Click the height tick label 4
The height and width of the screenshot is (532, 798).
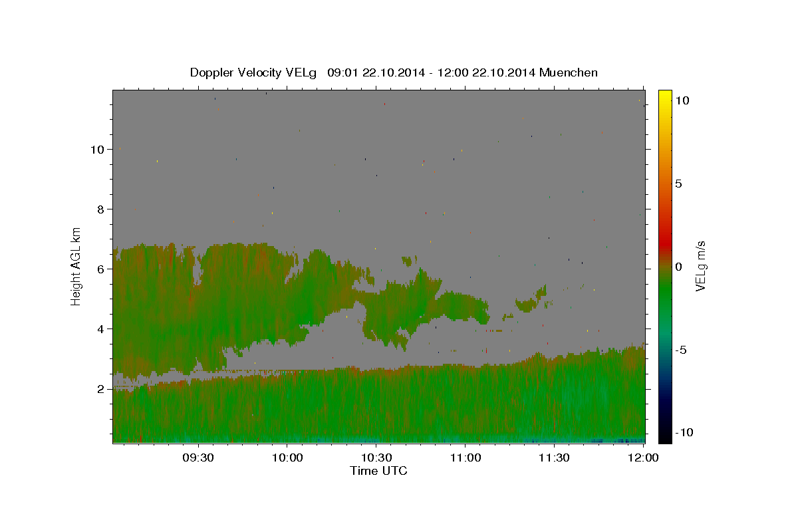(x=100, y=329)
